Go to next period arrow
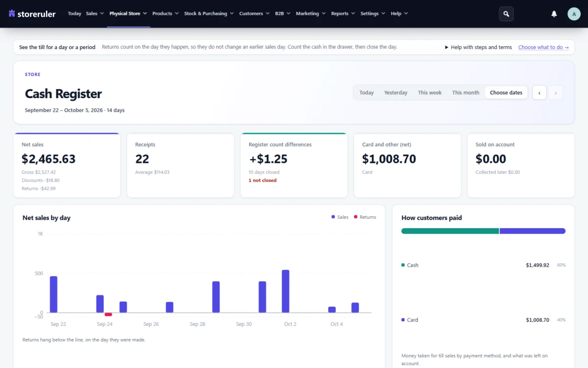Viewport: 588px width, 368px height. [x=556, y=93]
